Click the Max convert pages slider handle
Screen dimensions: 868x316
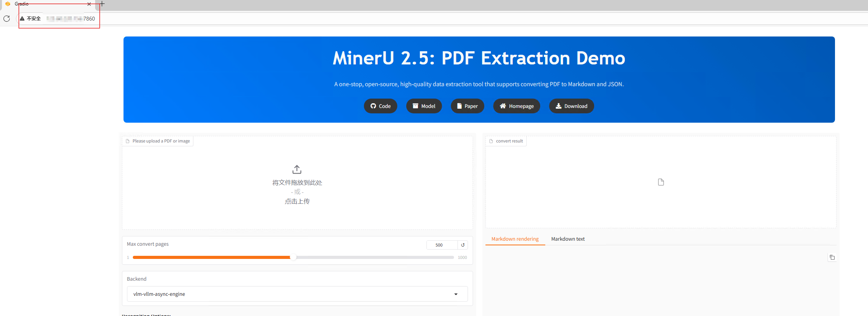tap(293, 257)
